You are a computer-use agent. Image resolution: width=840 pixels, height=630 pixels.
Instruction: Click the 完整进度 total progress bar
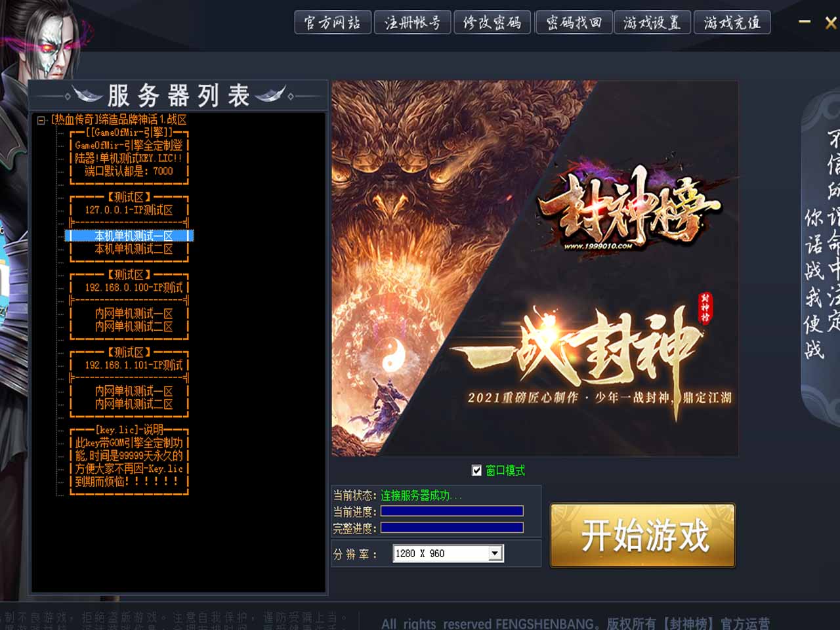(x=452, y=528)
